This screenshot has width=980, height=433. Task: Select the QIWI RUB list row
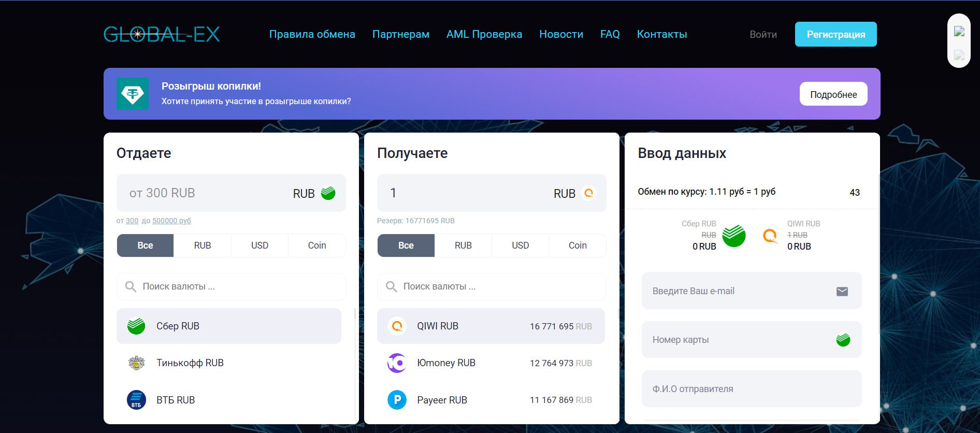491,326
